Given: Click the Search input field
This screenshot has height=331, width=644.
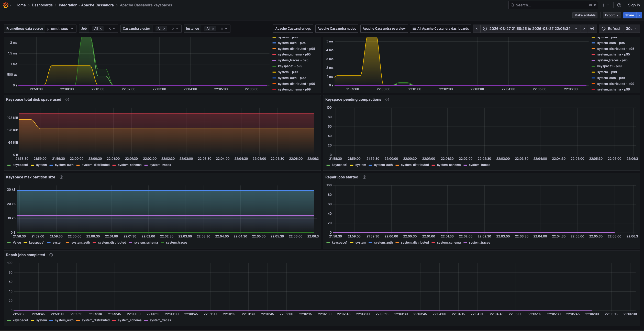Looking at the screenshot, I should pos(550,5).
